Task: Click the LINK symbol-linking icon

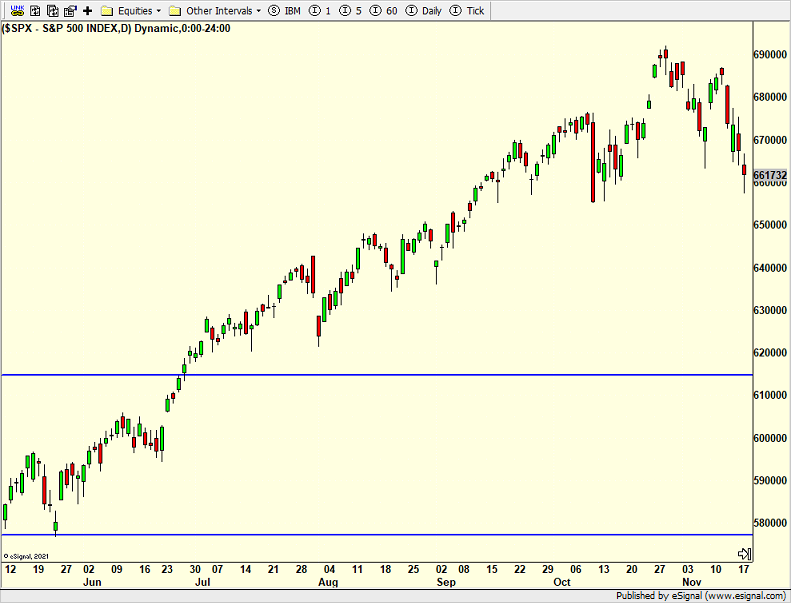Action: [16, 10]
